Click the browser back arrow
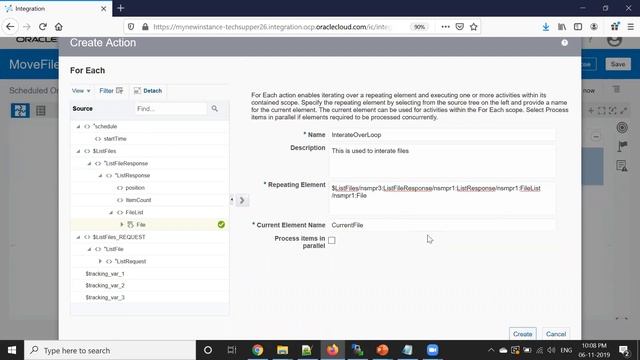 click(x=10, y=27)
